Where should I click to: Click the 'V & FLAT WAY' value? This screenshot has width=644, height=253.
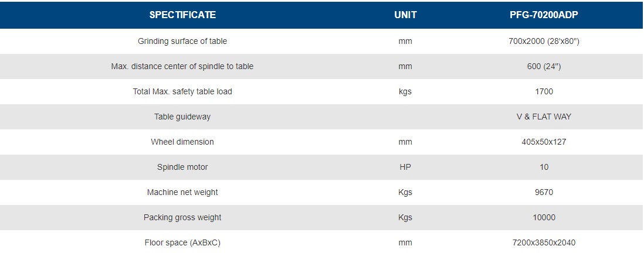coord(544,117)
